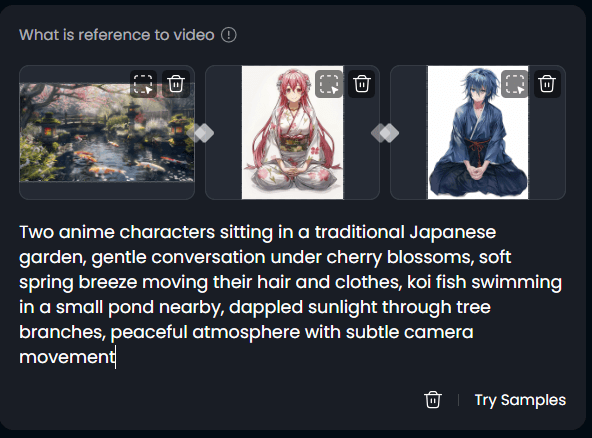This screenshot has width=592, height=438.
Task: Click the word 'atmosphere' in the prompt text
Action: click(246, 333)
